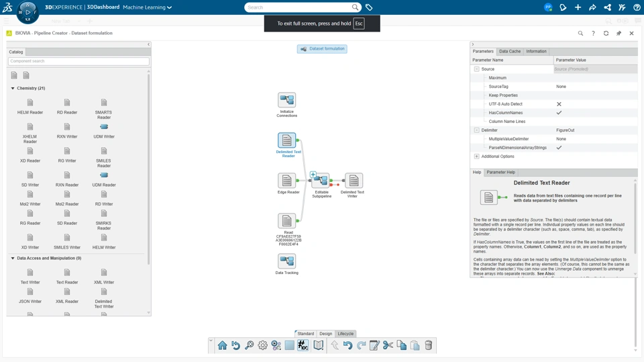Expand Additional Options parameter group

pyautogui.click(x=476, y=156)
